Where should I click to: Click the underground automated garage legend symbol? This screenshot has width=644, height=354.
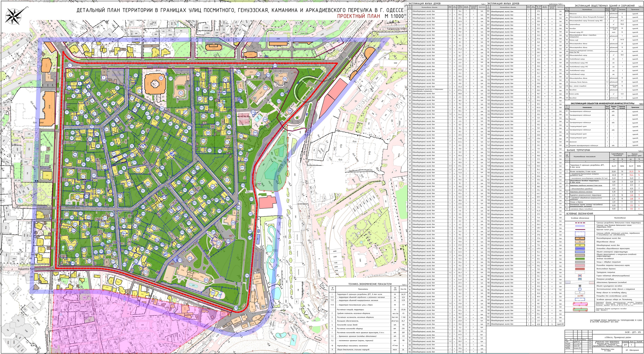(580, 276)
